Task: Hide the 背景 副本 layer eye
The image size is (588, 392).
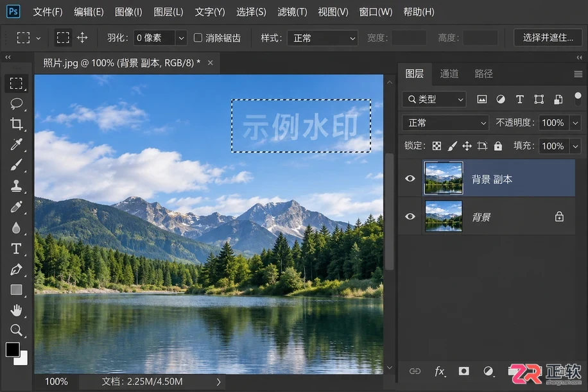Action: click(410, 178)
